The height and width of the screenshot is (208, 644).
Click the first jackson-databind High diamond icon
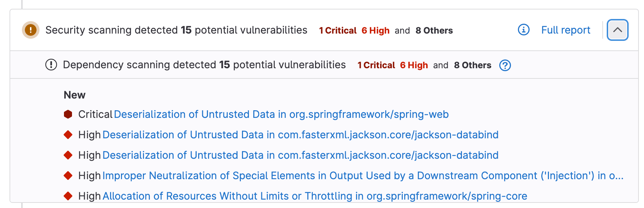[x=68, y=135]
